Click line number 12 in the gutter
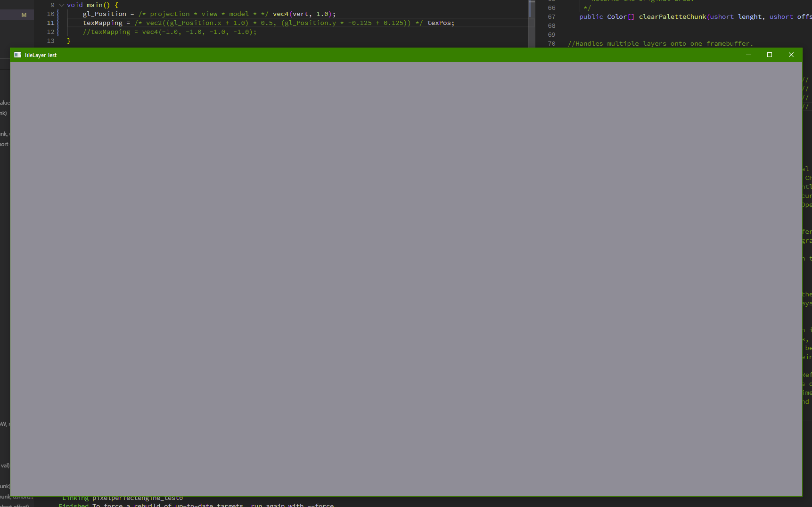 tap(50, 32)
